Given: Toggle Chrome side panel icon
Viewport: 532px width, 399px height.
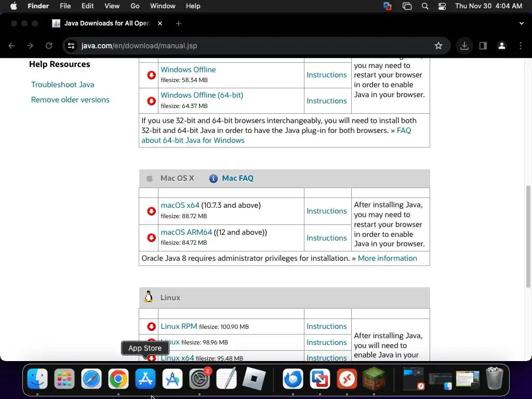Looking at the screenshot, I should [x=483, y=46].
